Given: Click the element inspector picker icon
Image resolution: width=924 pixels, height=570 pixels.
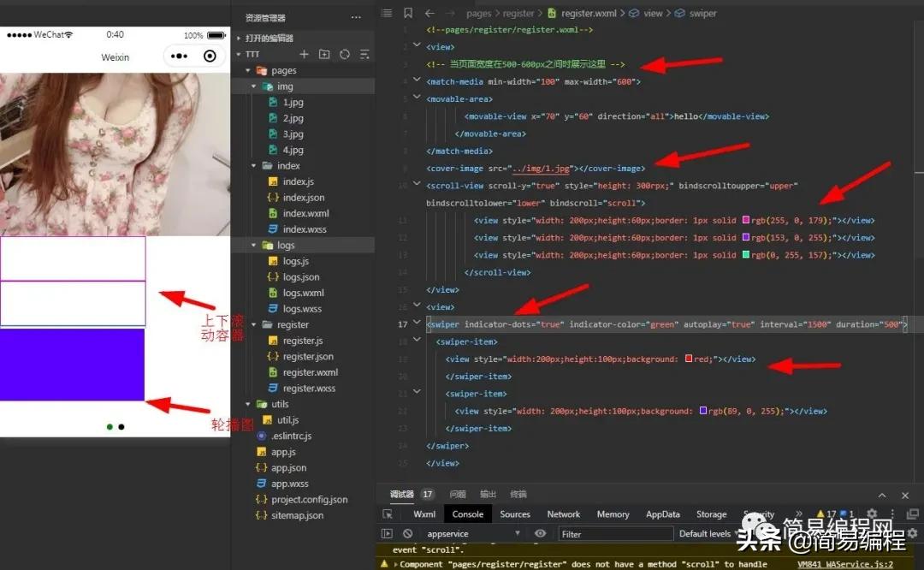Looking at the screenshot, I should click(x=388, y=514).
